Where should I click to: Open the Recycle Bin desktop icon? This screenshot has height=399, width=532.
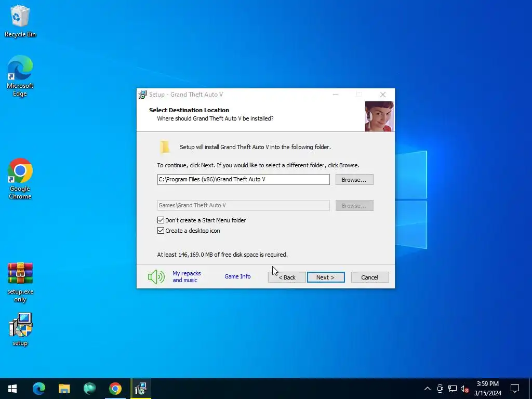coord(20,21)
